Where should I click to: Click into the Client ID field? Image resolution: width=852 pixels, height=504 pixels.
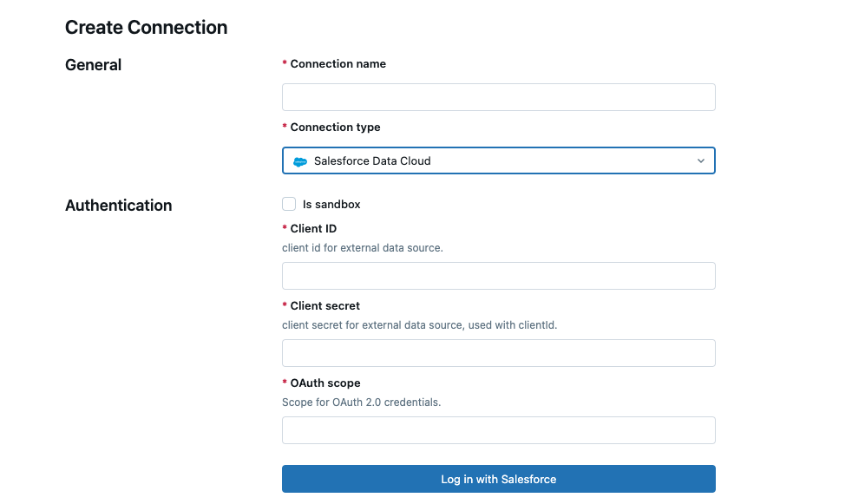[498, 276]
